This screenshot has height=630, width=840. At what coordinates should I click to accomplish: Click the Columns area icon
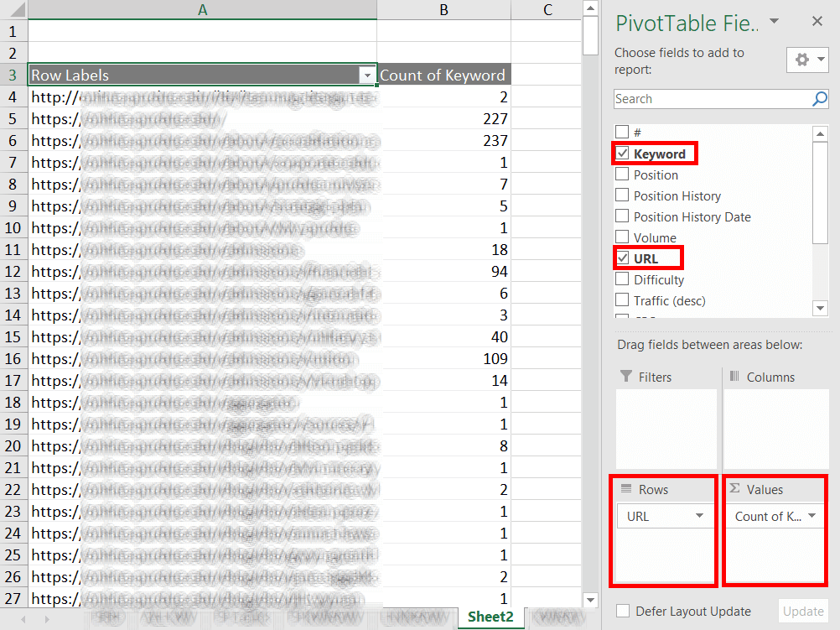pos(734,377)
